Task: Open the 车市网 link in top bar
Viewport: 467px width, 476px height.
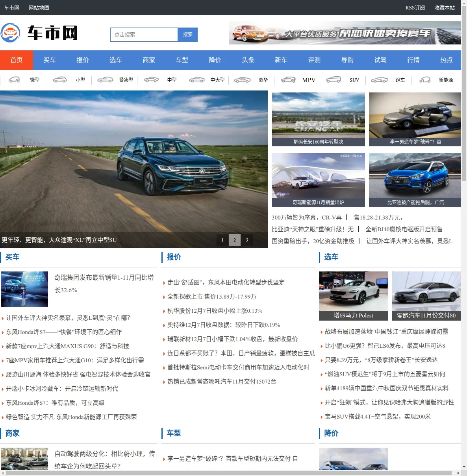Action: pyautogui.click(x=12, y=8)
